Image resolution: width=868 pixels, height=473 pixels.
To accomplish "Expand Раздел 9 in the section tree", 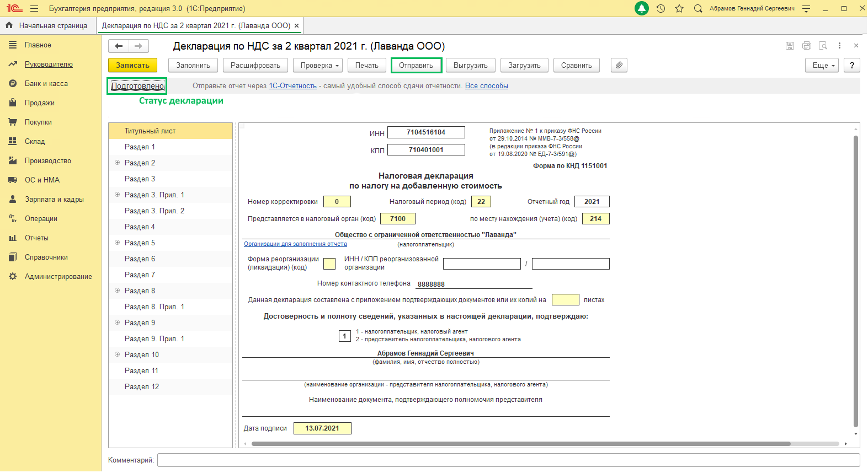I will [117, 322].
